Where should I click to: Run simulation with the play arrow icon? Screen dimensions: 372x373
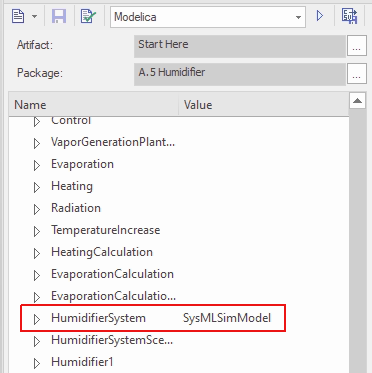pyautogui.click(x=320, y=16)
